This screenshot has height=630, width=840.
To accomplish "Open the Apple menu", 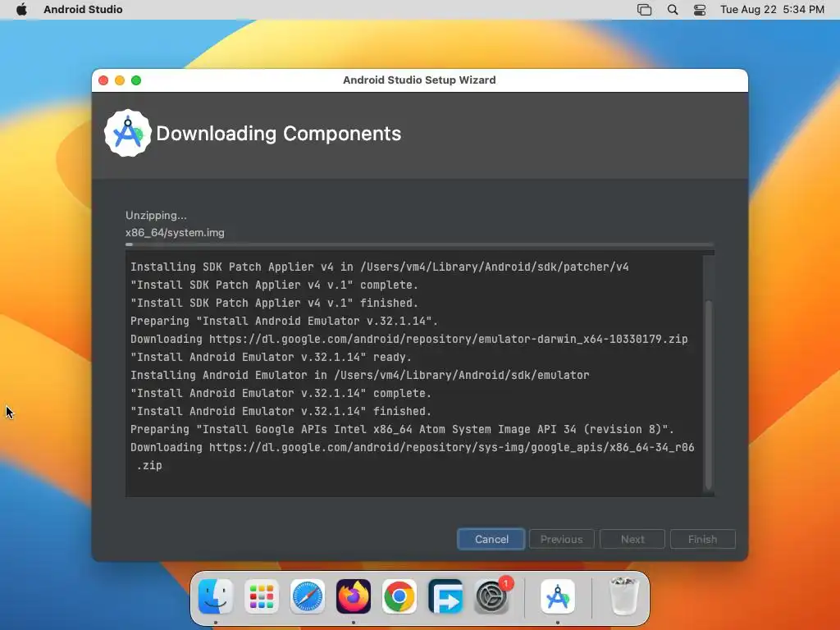I will tap(21, 9).
